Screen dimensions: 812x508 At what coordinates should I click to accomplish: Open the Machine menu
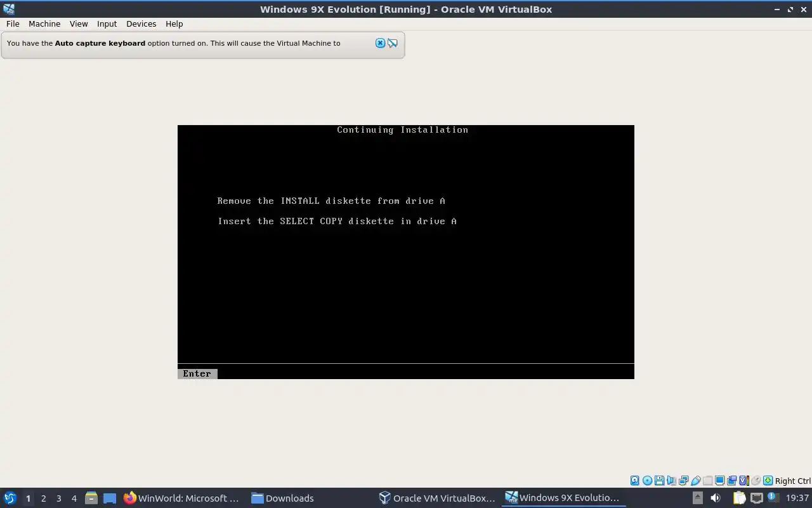(44, 23)
